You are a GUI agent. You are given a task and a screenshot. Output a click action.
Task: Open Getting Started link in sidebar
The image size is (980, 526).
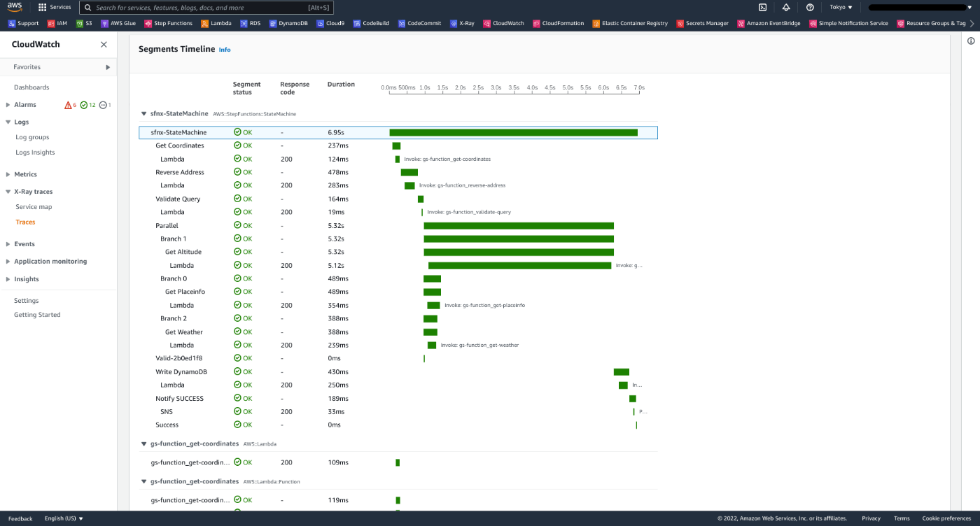(x=37, y=315)
